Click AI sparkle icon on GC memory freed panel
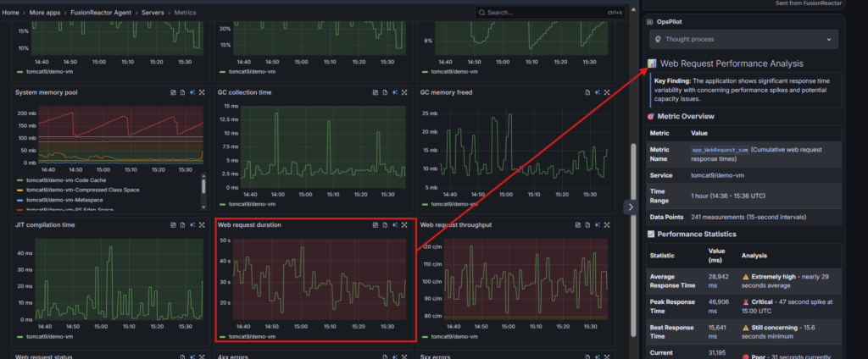 pos(598,92)
